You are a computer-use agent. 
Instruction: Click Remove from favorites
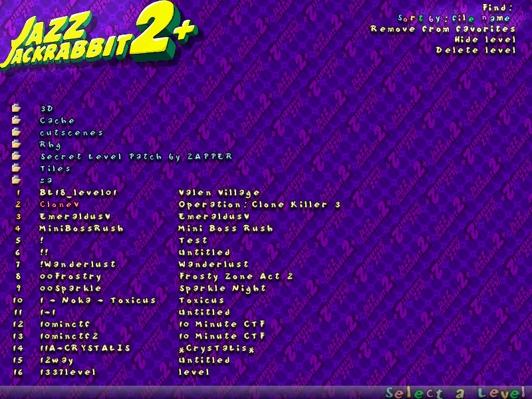pyautogui.click(x=443, y=29)
